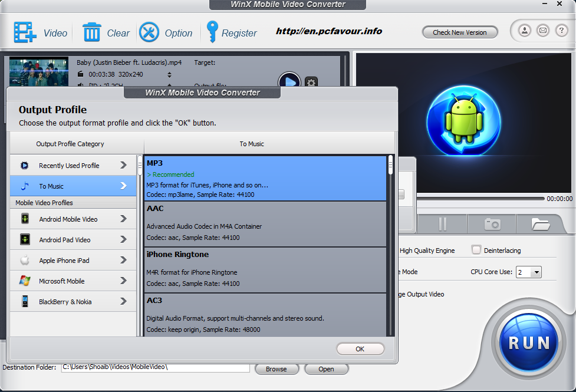Image resolution: width=576 pixels, height=392 pixels.
Task: Click the Register text label
Action: point(239,33)
